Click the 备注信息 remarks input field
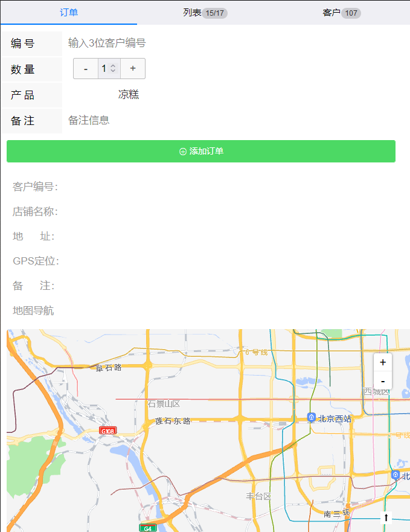Viewport: 410px width, 532px height. pos(229,120)
